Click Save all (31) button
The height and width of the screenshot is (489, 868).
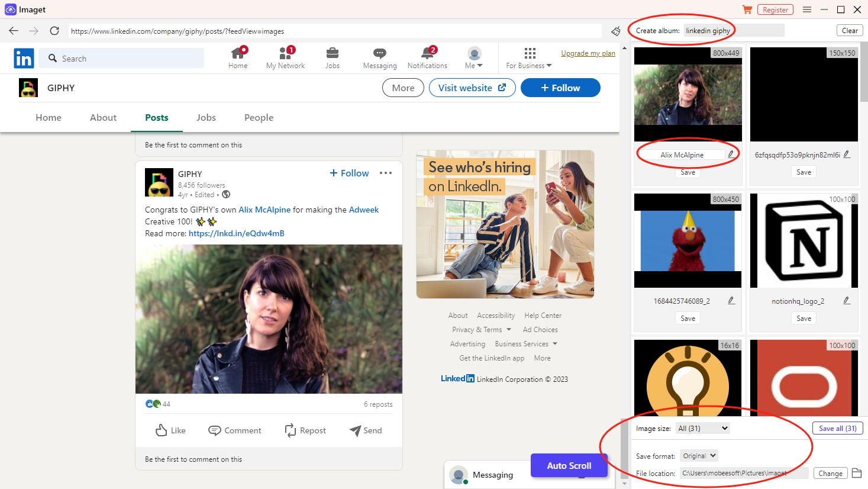838,428
